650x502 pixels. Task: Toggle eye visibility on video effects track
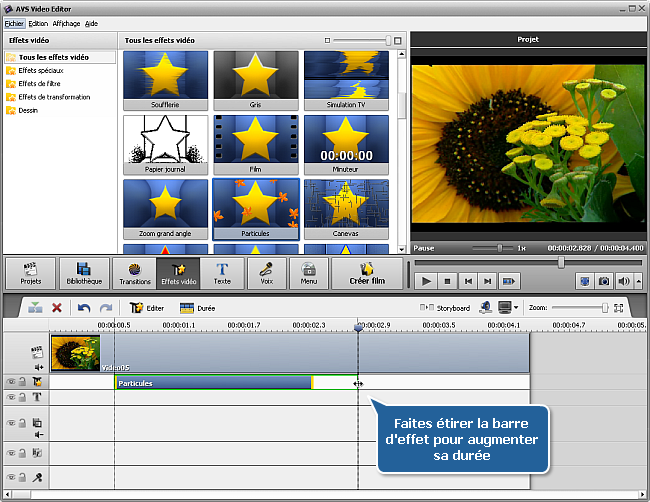tap(11, 382)
